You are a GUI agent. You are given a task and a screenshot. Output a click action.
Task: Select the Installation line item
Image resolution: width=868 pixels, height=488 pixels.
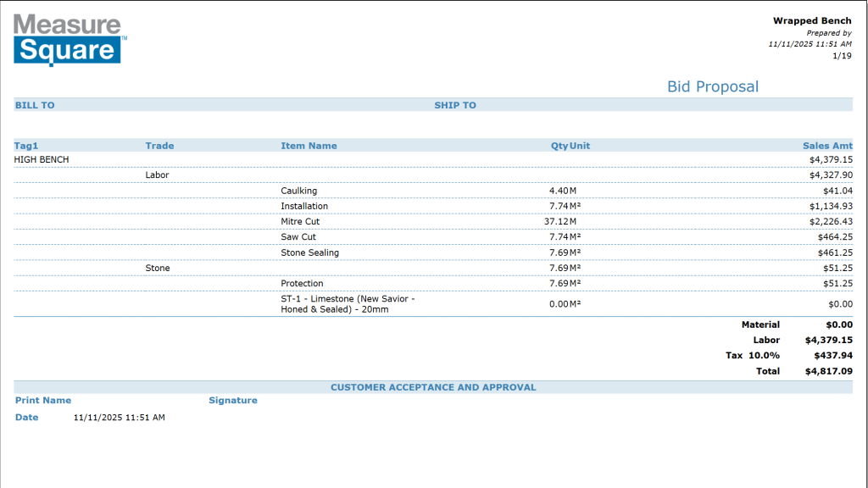tap(304, 206)
